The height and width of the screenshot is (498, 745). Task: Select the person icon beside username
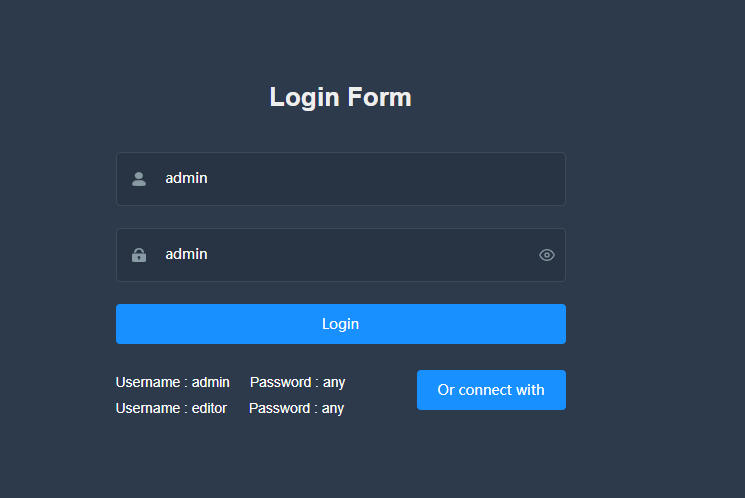139,179
